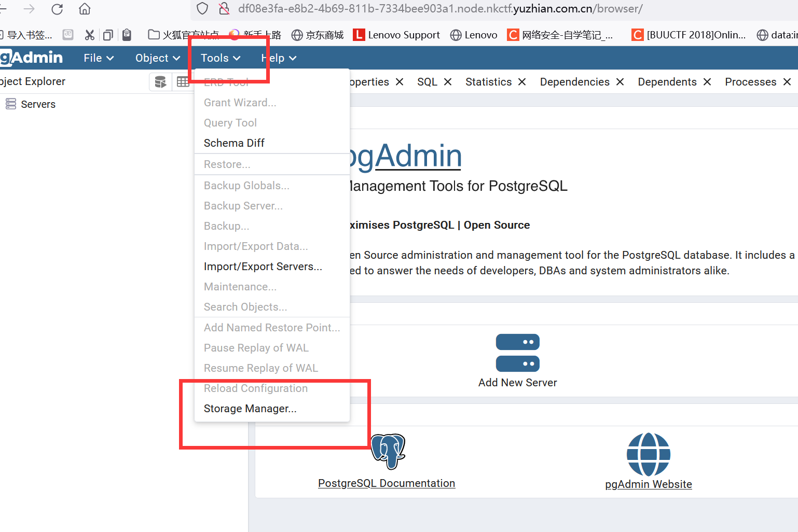798x532 pixels.
Task: Click Backup Server menu entry
Action: tap(272, 206)
